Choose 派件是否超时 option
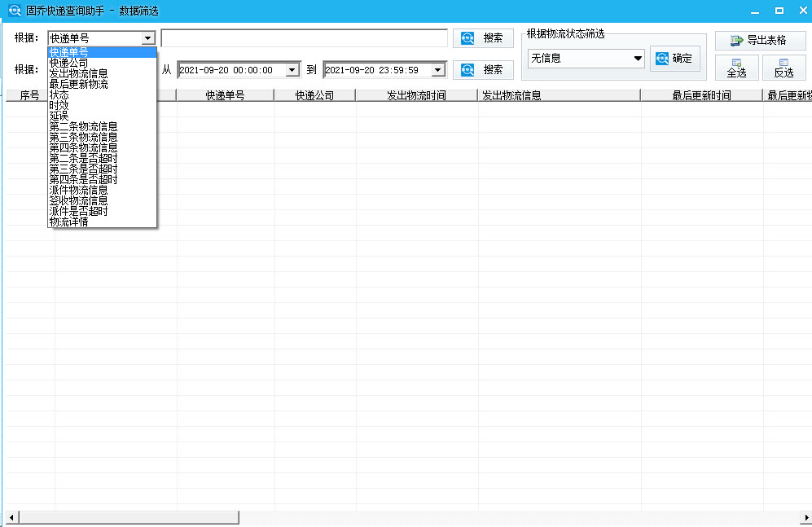 pyautogui.click(x=102, y=211)
